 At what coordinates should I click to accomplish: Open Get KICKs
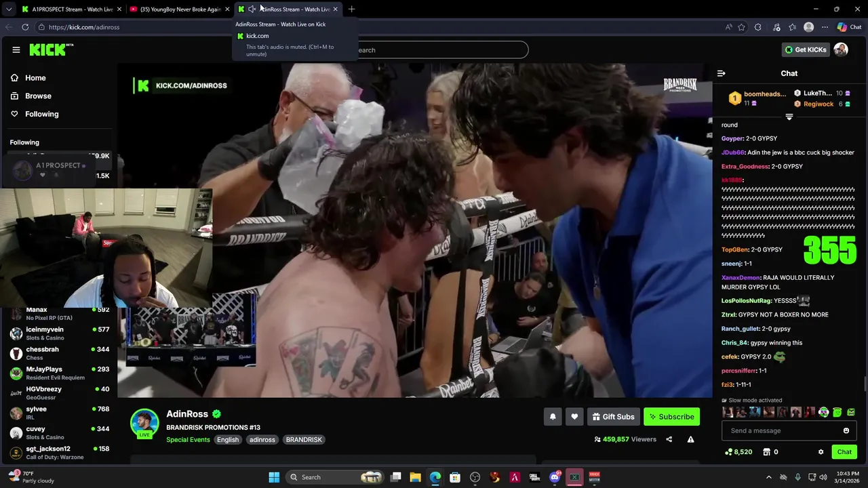(806, 49)
